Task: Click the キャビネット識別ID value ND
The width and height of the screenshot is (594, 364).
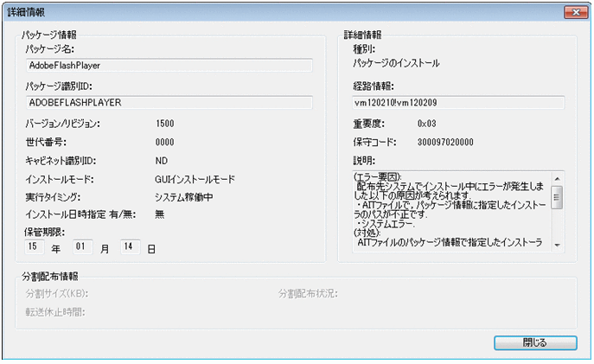Action: 162,161
